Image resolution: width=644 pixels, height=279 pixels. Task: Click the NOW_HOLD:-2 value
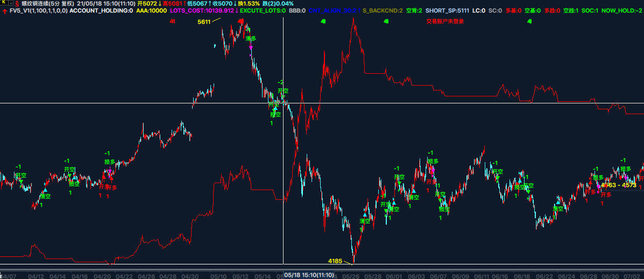coord(622,11)
